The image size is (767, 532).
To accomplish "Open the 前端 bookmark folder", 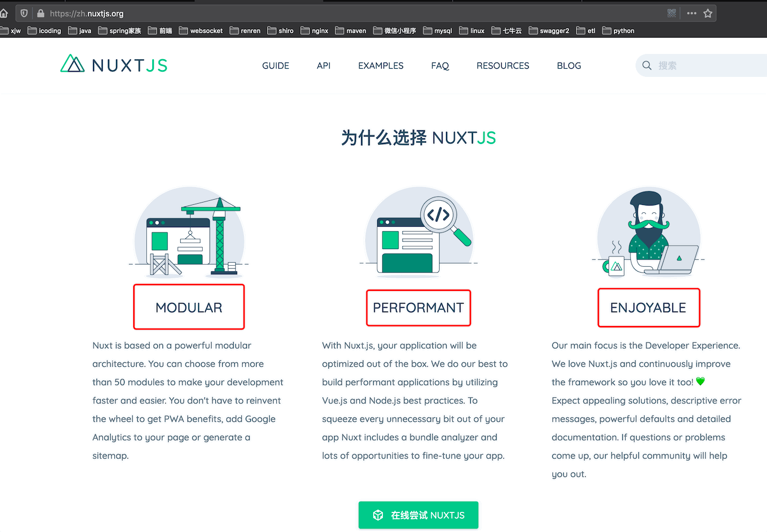I will click(160, 31).
